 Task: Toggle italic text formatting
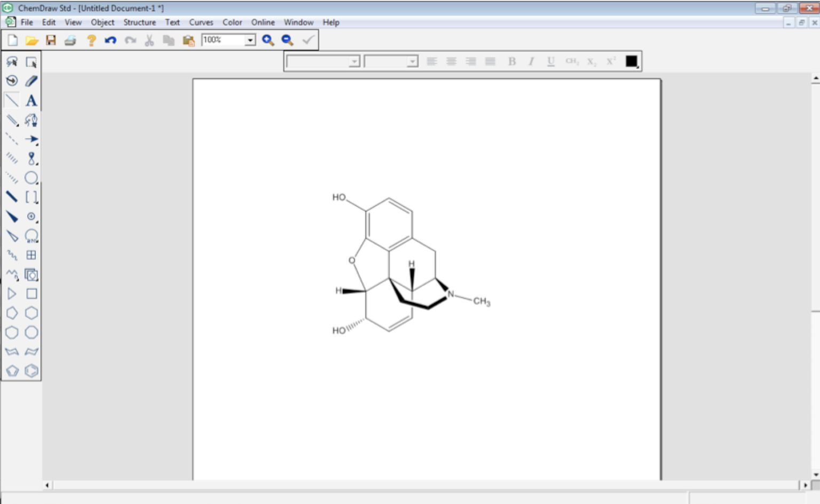click(x=531, y=61)
